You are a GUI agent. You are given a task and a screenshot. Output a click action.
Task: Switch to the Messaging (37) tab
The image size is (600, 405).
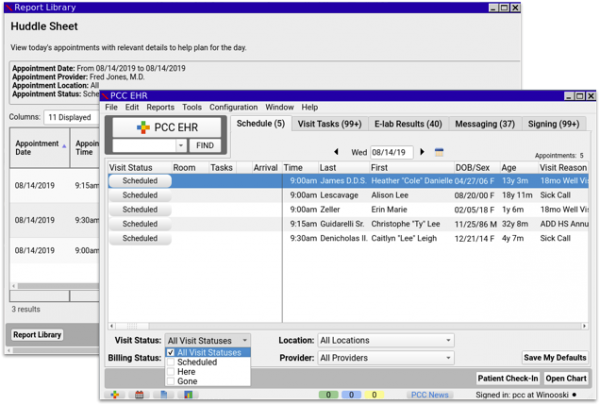click(484, 124)
